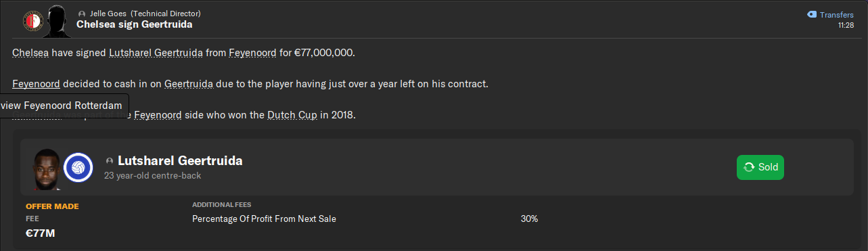The image size is (868, 251).
Task: View Jelle Goes silhouette portrait
Action: tap(58, 20)
